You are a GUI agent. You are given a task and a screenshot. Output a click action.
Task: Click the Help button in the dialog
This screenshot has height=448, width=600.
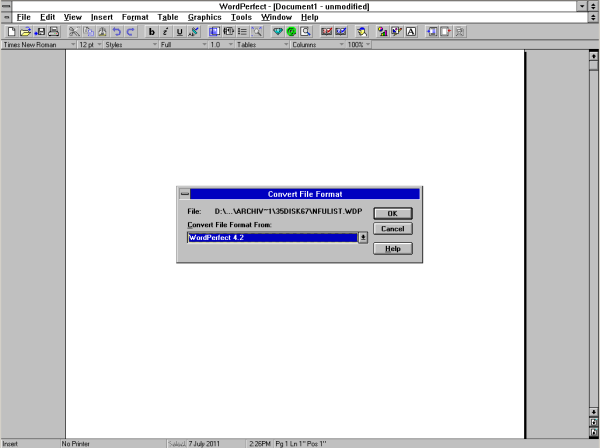point(393,249)
